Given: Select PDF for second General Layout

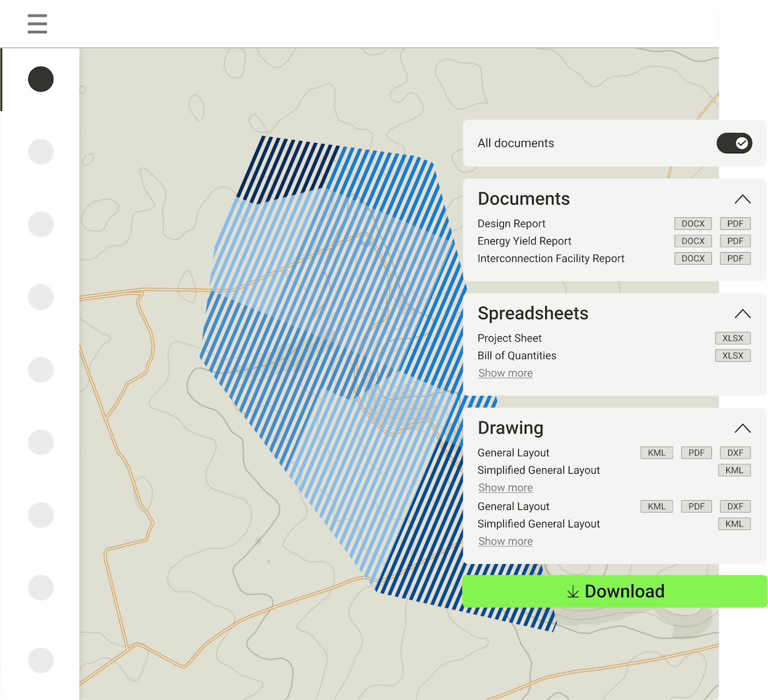Looking at the screenshot, I should [x=696, y=507].
